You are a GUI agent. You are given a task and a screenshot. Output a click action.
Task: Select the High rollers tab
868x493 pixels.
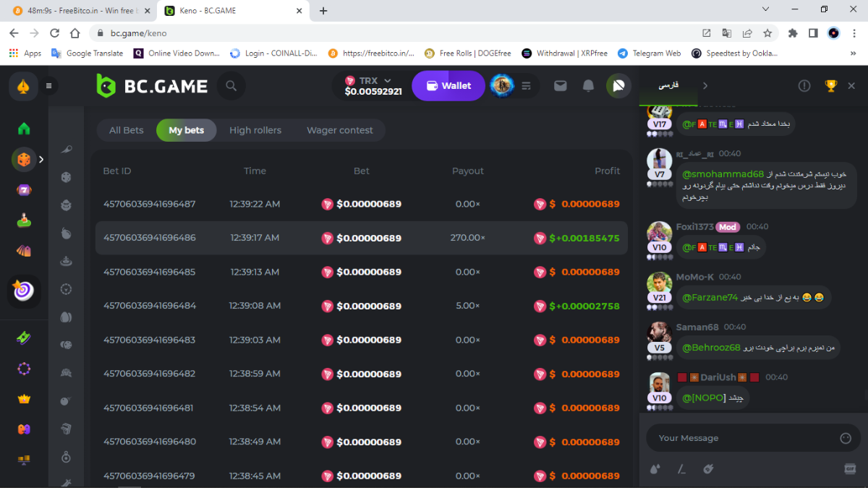click(x=255, y=131)
